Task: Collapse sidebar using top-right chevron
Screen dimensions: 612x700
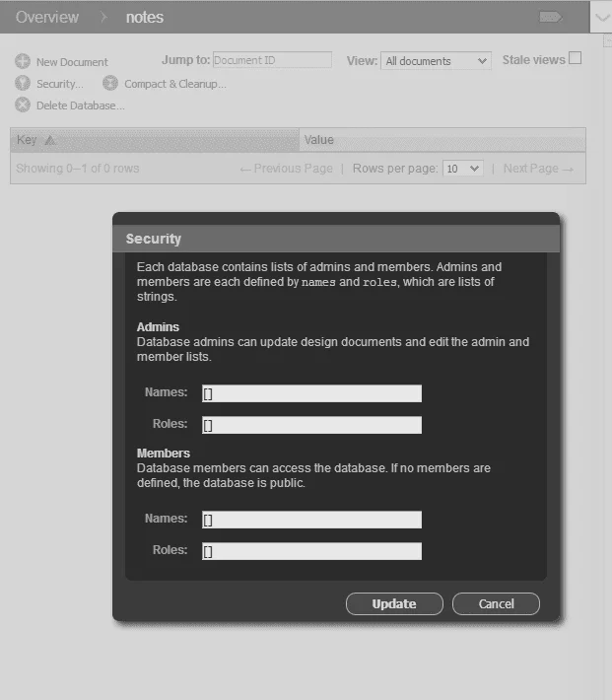Action: point(600,17)
